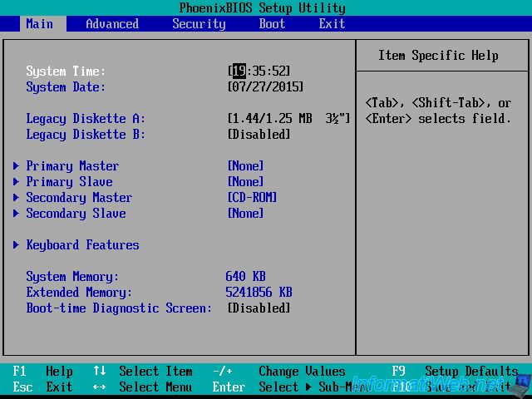
Task: Switch to the Advanced tab
Action: (x=112, y=24)
